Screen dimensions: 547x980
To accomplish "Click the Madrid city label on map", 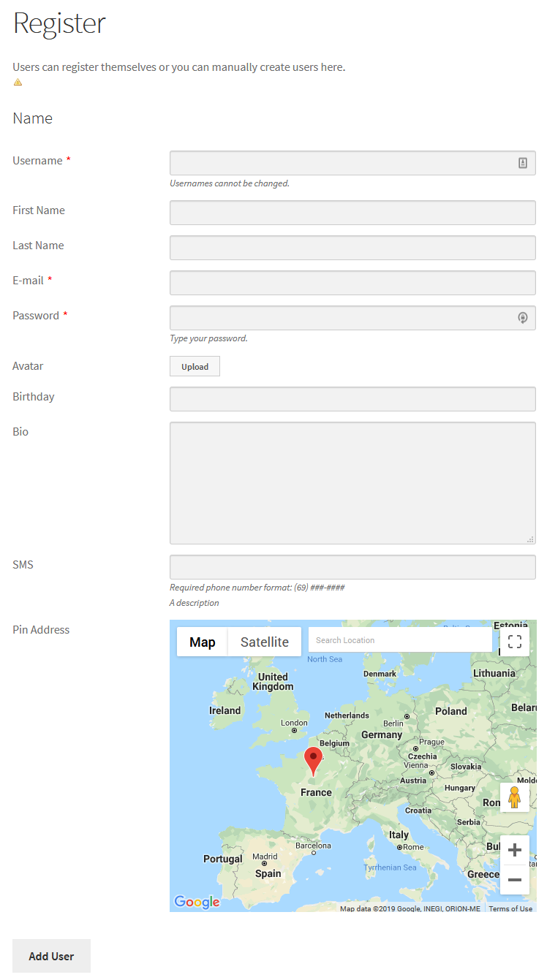I will pos(265,856).
